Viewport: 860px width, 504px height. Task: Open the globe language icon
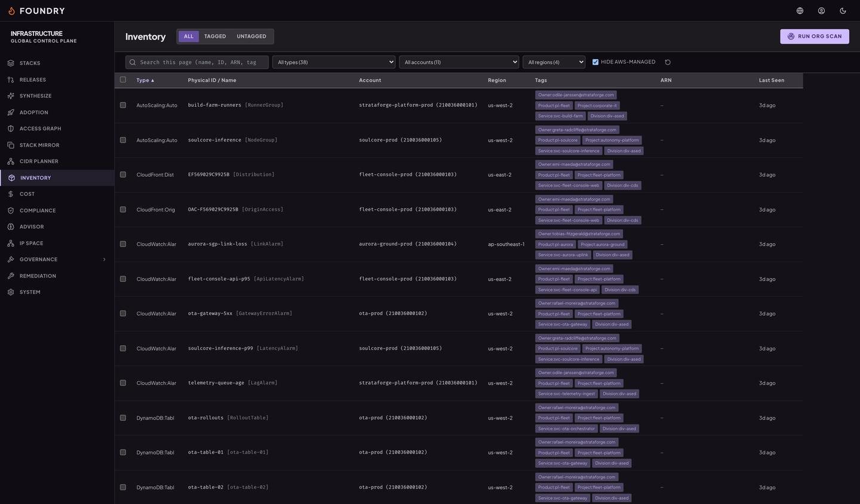[800, 11]
